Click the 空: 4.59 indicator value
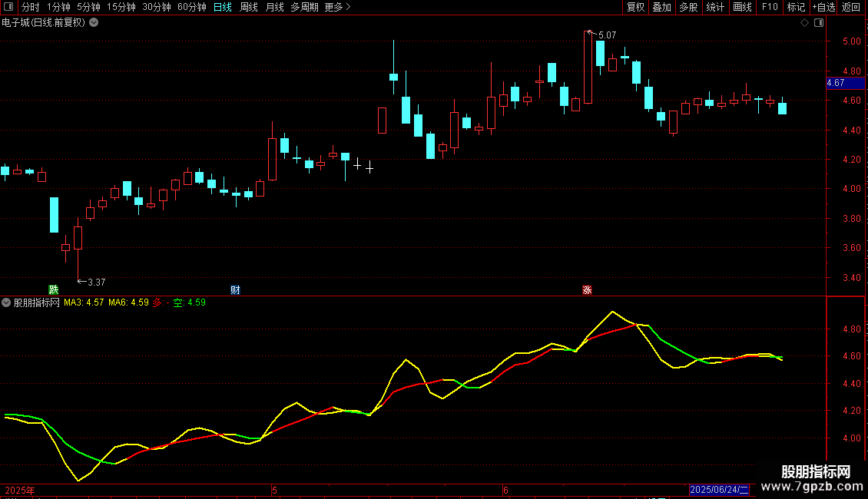This screenshot has height=499, width=868. (x=189, y=302)
